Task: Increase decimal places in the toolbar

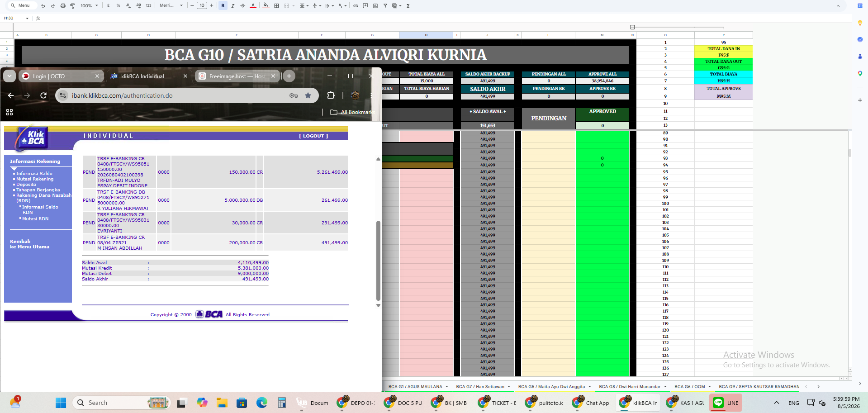Action: [x=138, y=6]
